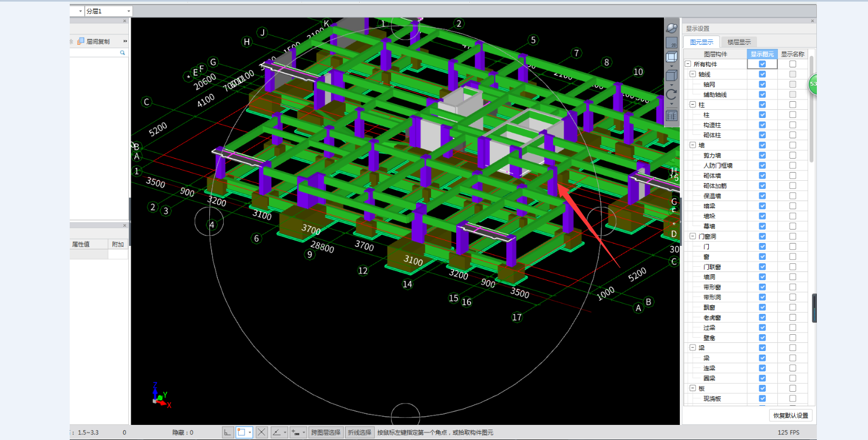
Task: Uncheck 显示图元 for 现浇板
Action: (762, 398)
